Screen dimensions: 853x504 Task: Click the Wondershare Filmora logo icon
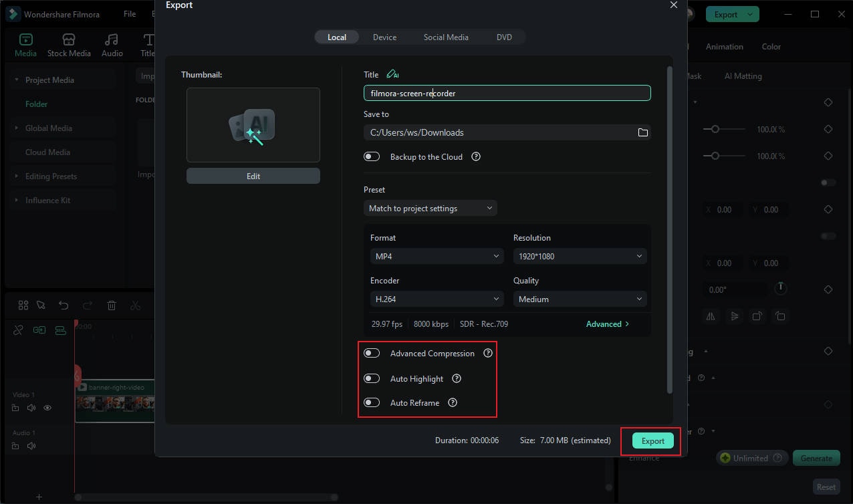coord(12,13)
